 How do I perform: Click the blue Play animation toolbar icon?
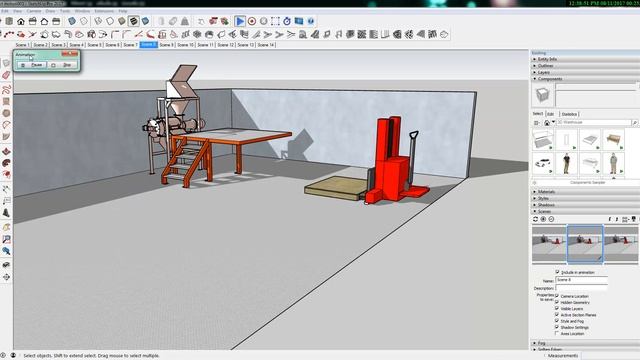(240, 21)
